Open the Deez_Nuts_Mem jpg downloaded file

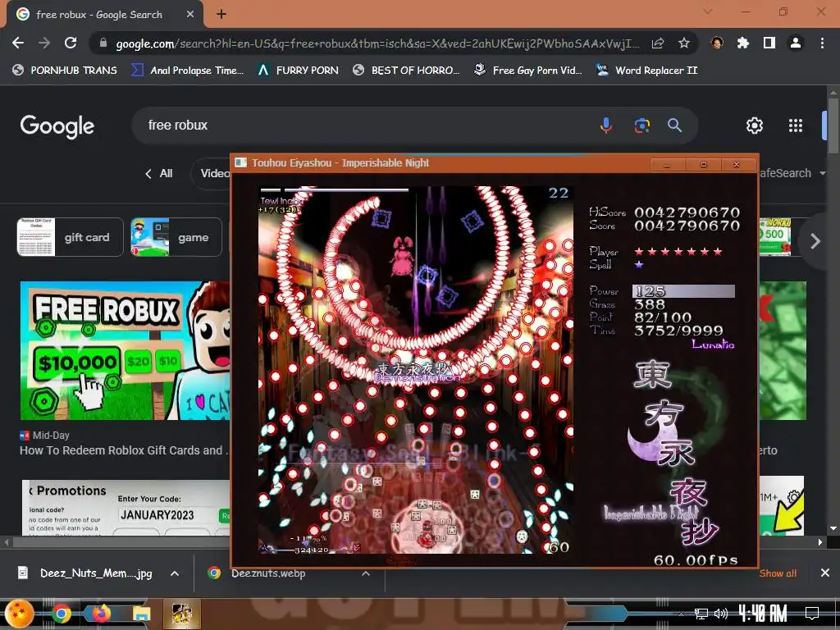pos(85,573)
